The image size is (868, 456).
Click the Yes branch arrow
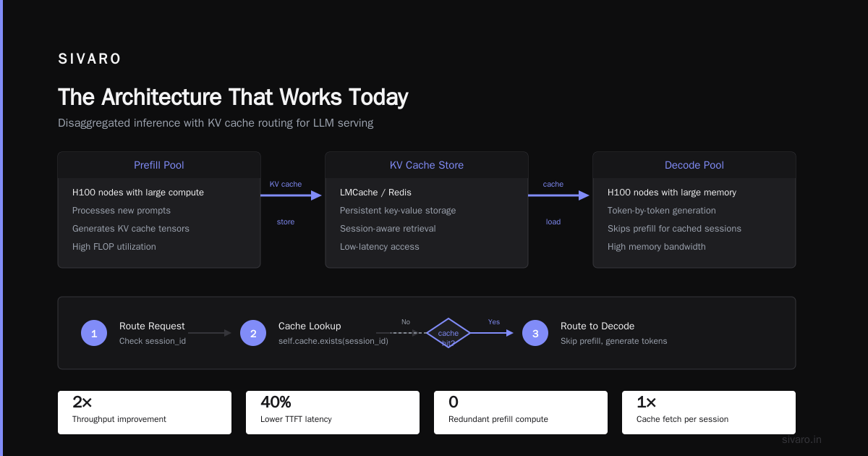492,333
